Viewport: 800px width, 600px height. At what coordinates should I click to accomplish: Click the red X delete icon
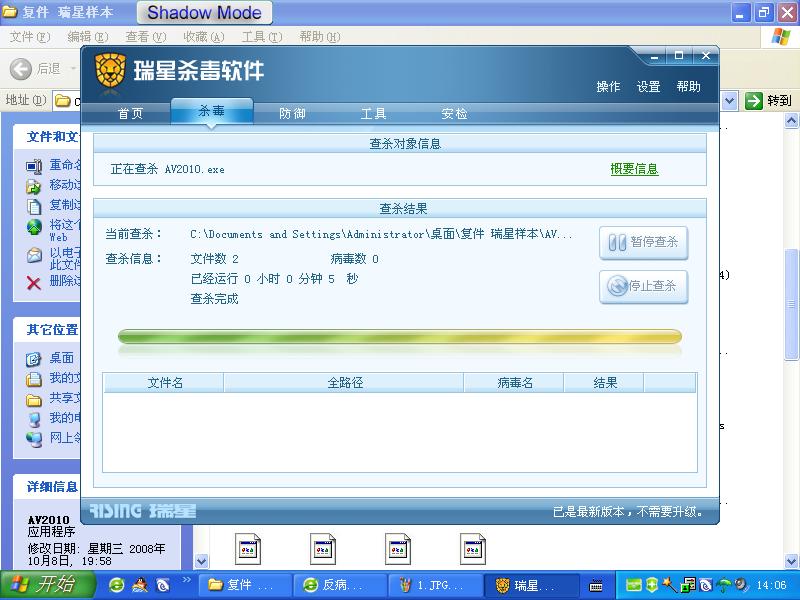point(34,282)
